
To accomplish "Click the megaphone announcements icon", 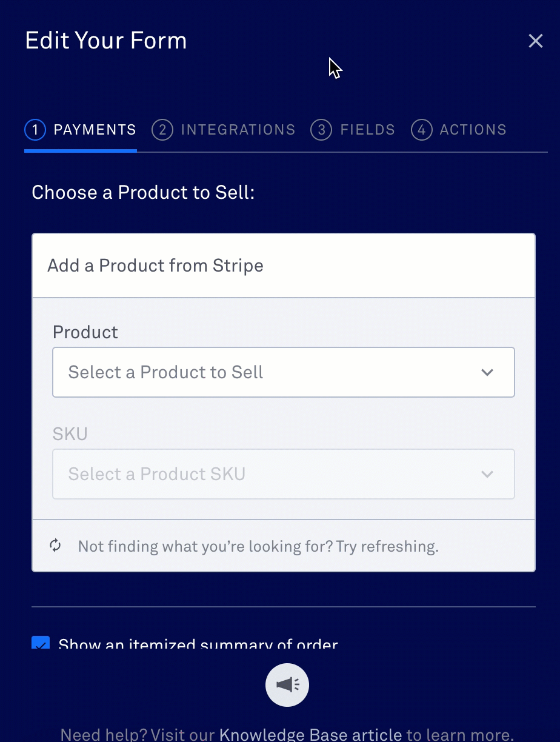I will pyautogui.click(x=287, y=685).
